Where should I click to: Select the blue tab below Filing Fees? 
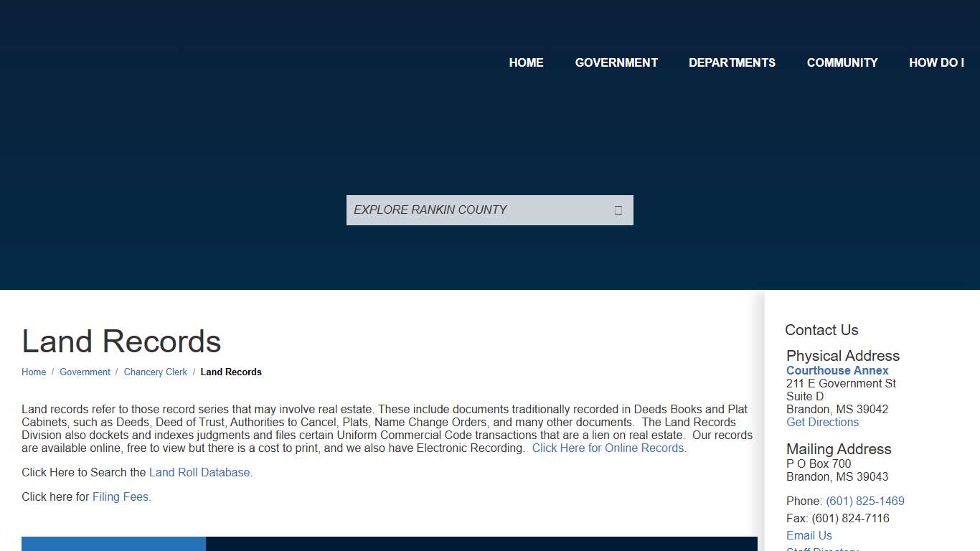coord(113,544)
